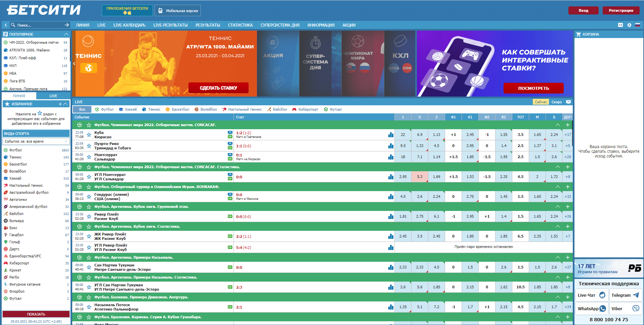Click the search magnifier icon
This screenshot has width=644, height=325.
tap(13, 25)
